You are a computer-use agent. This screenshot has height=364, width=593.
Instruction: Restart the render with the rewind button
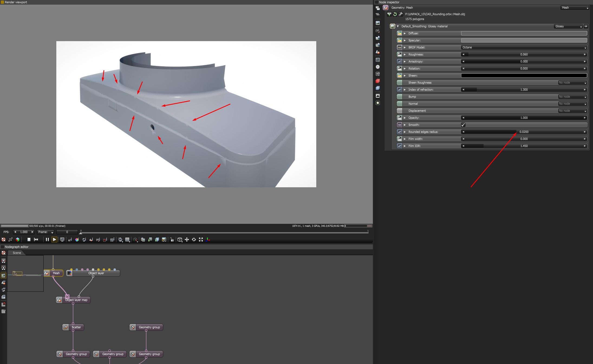click(36, 240)
